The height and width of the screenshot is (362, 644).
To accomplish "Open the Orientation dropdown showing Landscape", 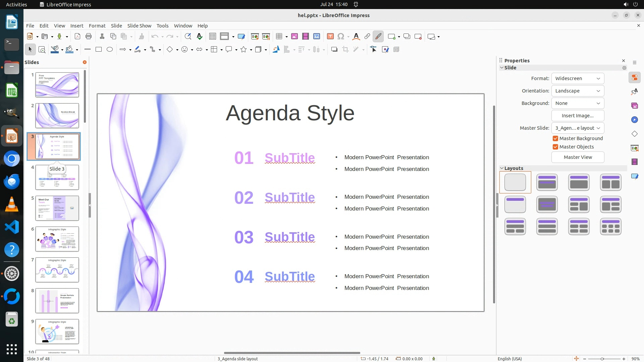I will click(578, 91).
